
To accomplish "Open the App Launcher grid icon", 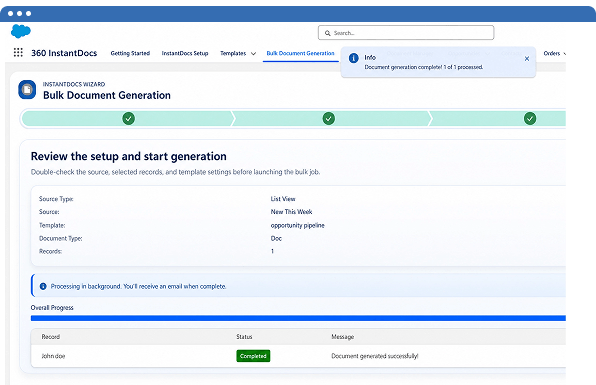I will click(x=18, y=52).
